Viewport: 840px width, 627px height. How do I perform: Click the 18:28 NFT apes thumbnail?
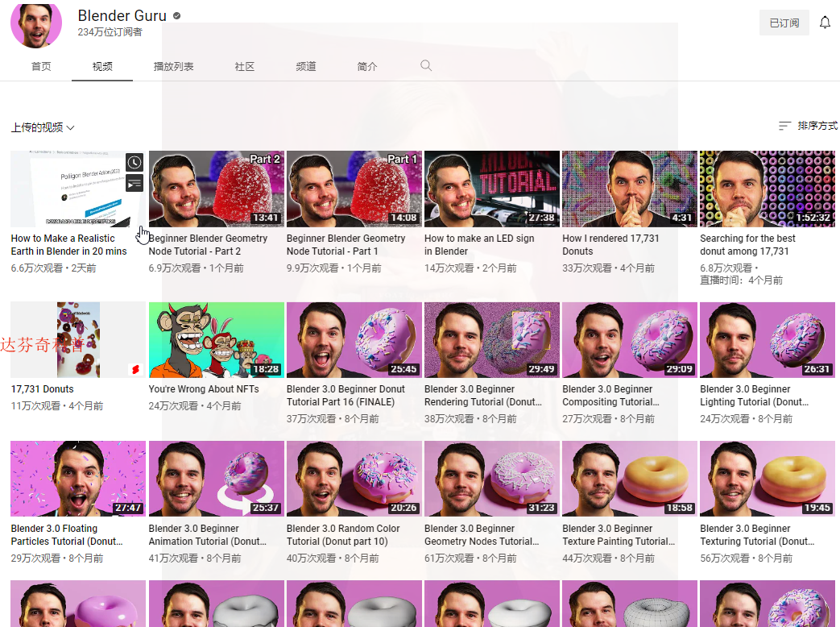[x=217, y=340]
